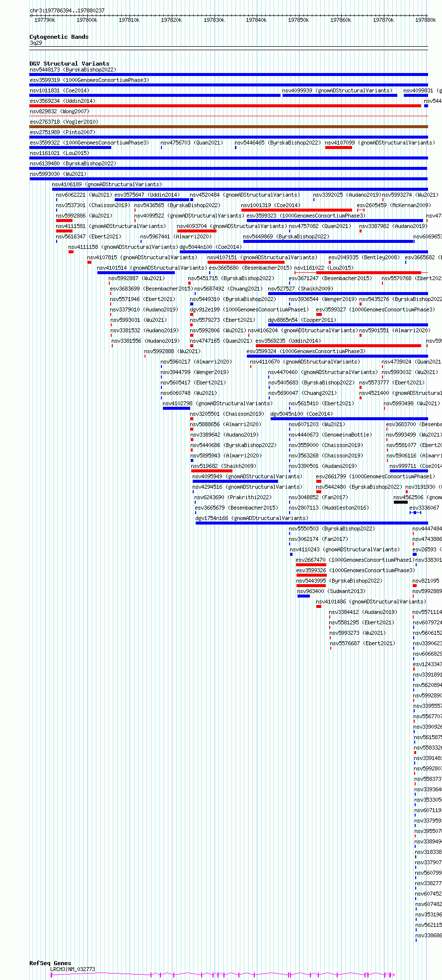This screenshot has width=442, height=980.
Task: Click the blue bar of nsv4102798
Action: 176,408
